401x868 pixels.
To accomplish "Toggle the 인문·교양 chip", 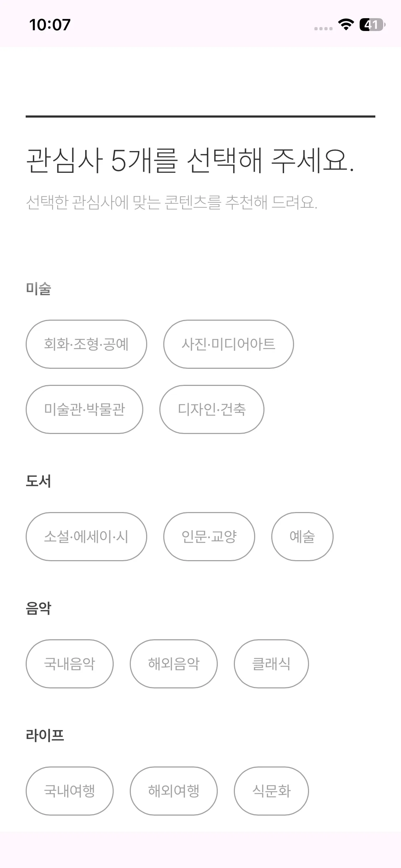I will 209,537.
